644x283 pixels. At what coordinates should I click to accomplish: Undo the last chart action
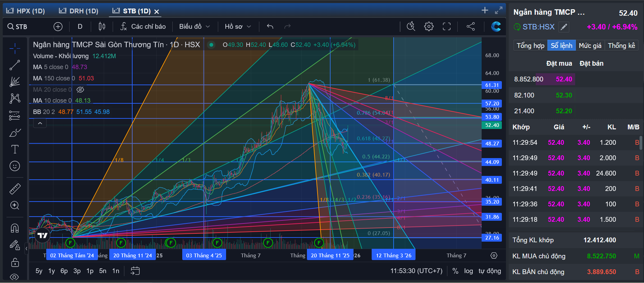[270, 27]
